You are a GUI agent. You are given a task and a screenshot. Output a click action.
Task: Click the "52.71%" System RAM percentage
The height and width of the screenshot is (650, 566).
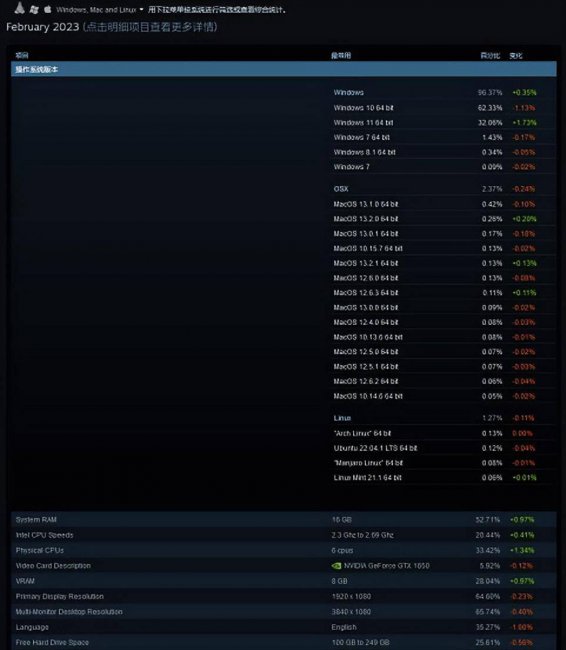point(488,520)
